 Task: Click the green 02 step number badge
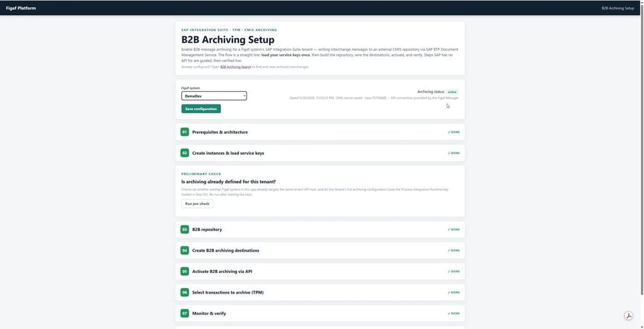(185, 153)
